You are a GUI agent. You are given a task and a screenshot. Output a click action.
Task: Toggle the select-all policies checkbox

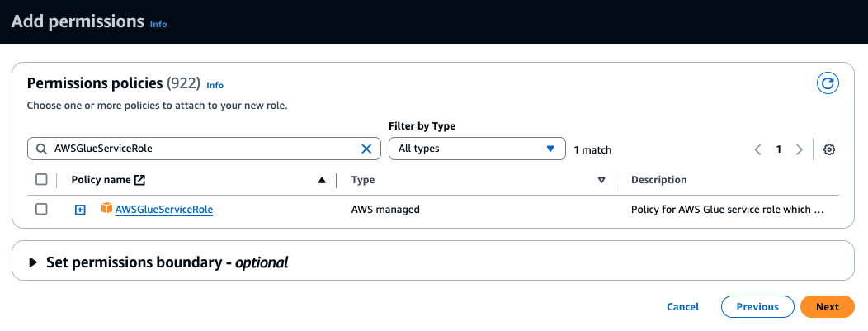tap(41, 180)
